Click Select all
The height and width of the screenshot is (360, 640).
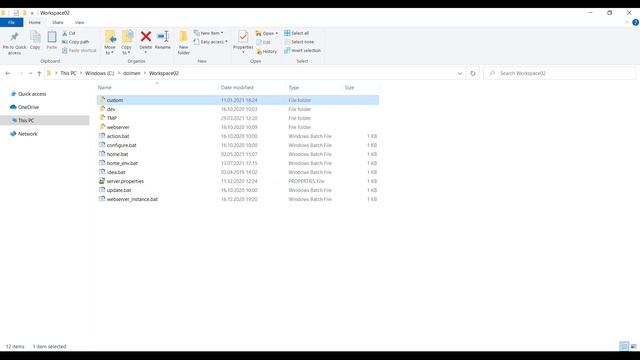297,33
